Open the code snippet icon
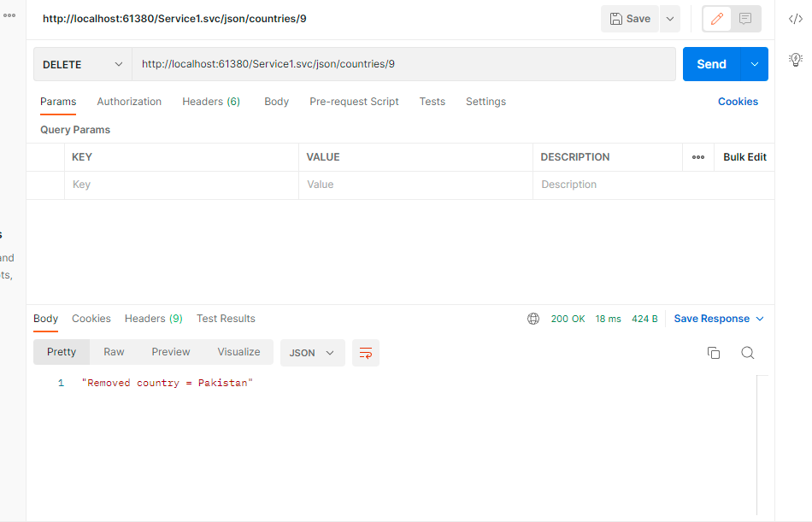812x522 pixels. [796, 19]
